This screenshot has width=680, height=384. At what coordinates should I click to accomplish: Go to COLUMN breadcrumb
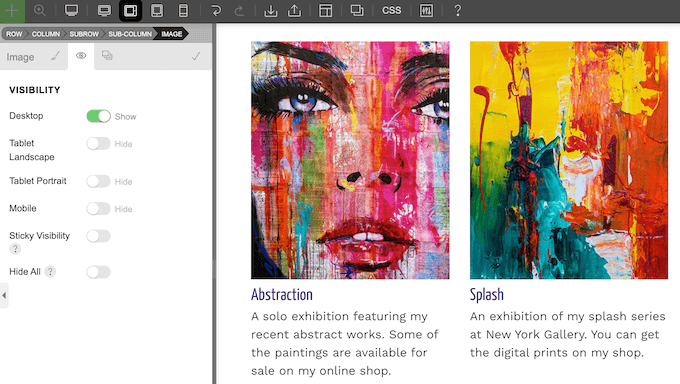pyautogui.click(x=46, y=34)
